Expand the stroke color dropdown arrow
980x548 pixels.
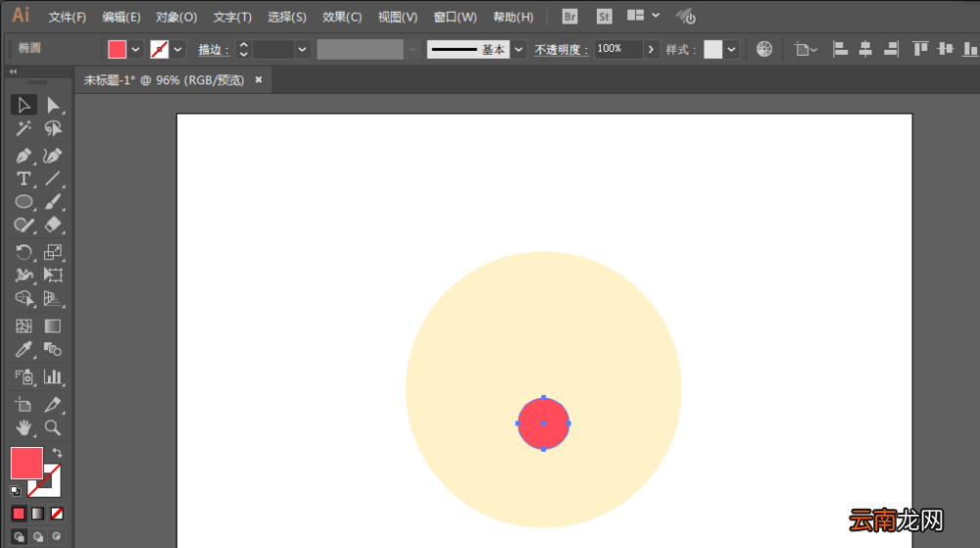click(x=178, y=49)
